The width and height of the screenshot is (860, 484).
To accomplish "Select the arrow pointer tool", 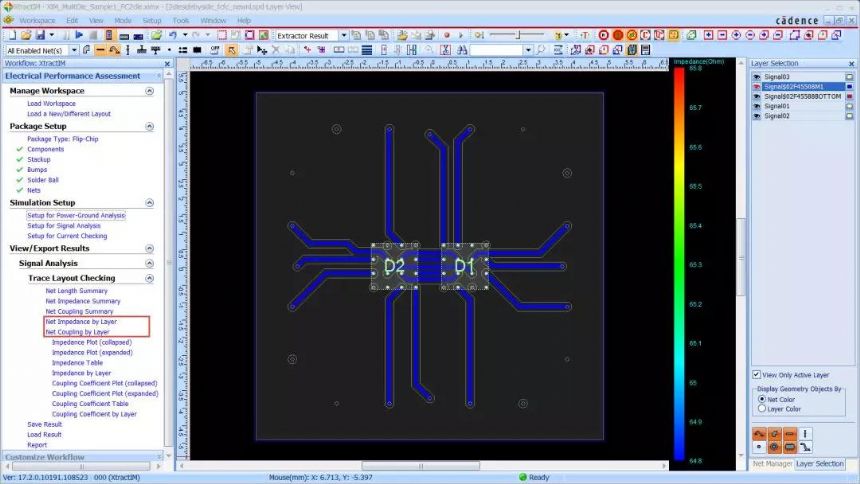I will coord(232,50).
